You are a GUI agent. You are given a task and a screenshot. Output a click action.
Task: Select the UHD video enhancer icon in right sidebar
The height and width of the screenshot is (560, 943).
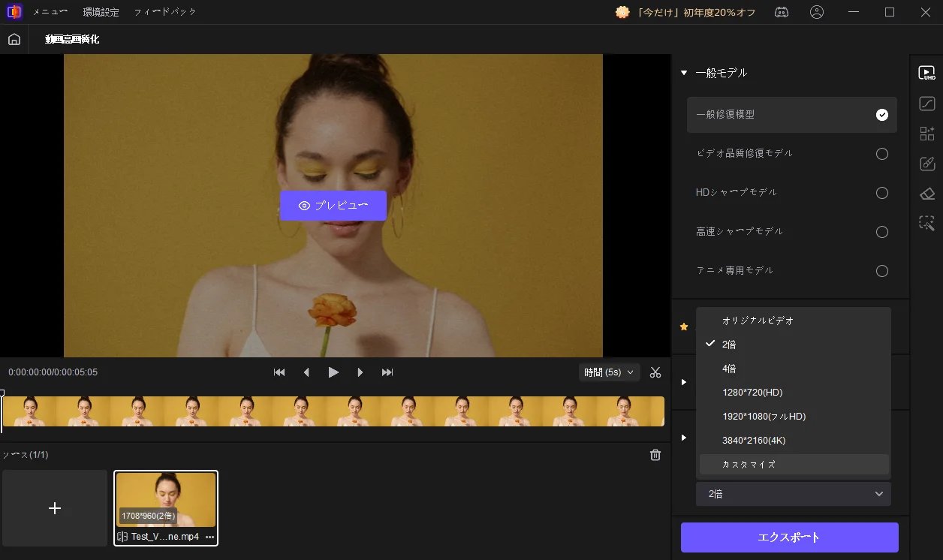[x=927, y=72]
